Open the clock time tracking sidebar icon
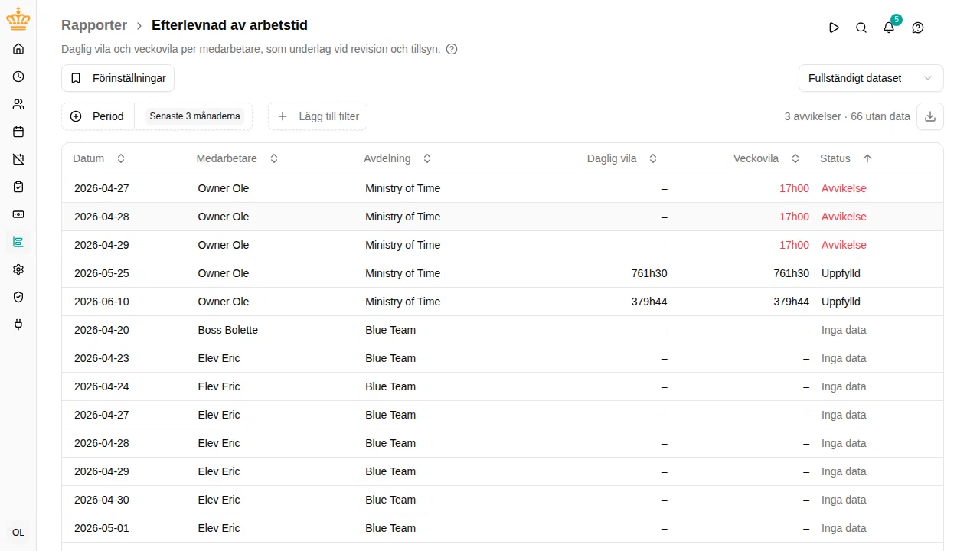The width and height of the screenshot is (980, 551). (18, 77)
